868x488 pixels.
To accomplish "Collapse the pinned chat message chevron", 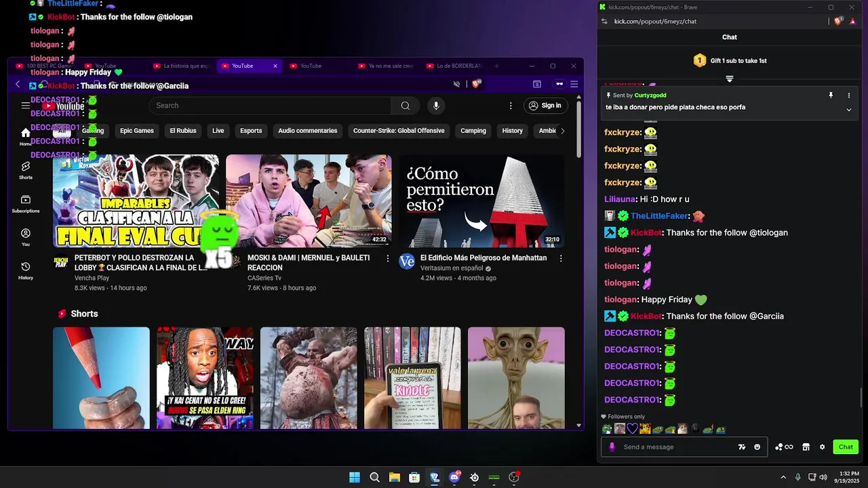I will (x=848, y=110).
